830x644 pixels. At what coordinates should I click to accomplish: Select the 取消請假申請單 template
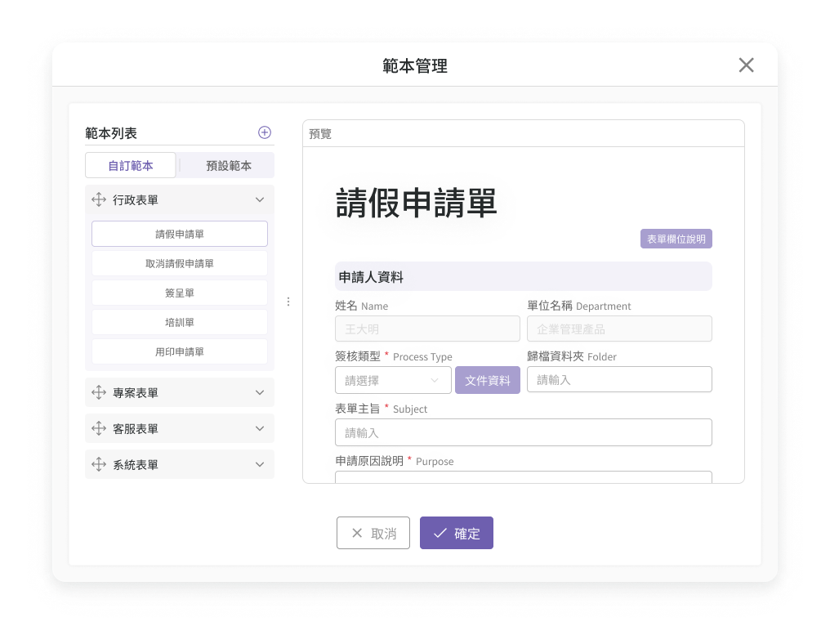click(180, 263)
